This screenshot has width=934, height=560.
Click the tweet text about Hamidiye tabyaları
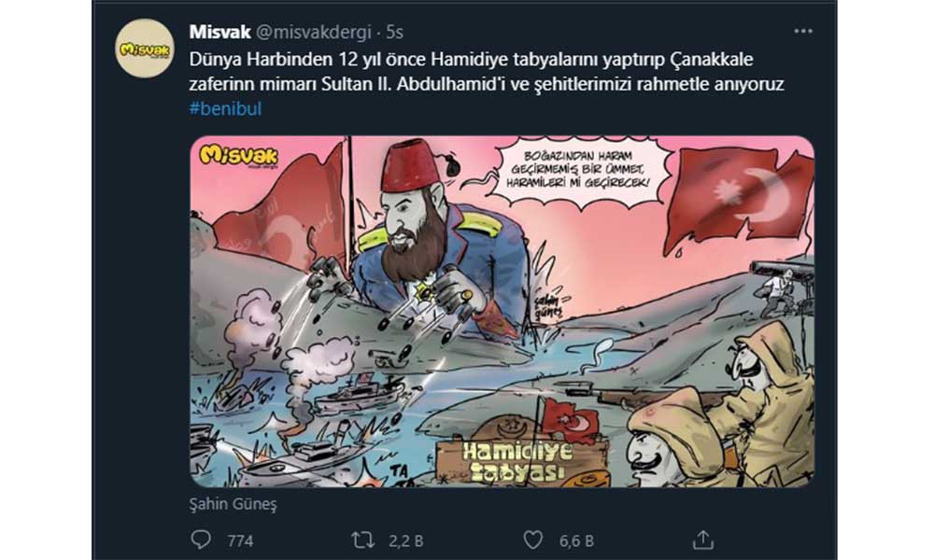486,72
